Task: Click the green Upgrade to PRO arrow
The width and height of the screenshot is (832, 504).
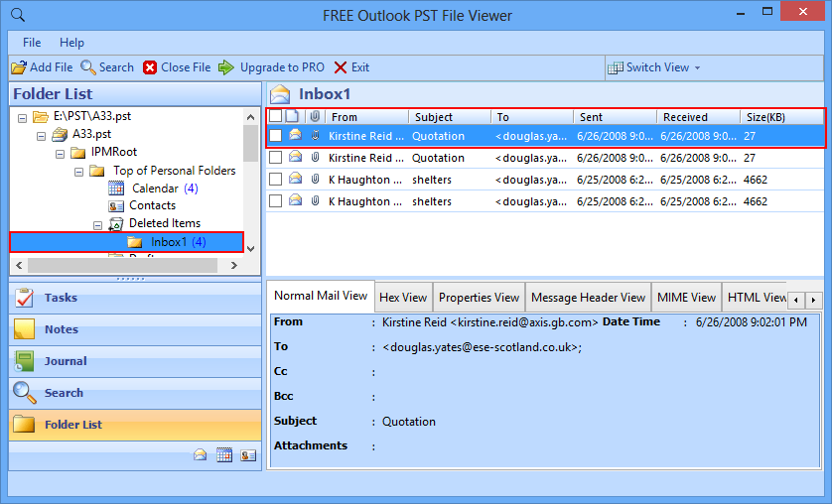Action: (226, 67)
